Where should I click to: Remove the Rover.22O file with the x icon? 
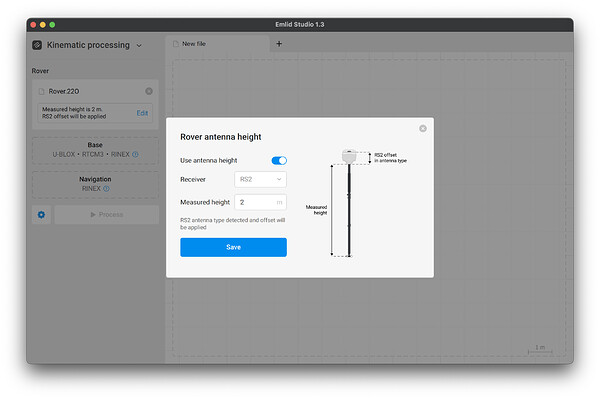[149, 91]
